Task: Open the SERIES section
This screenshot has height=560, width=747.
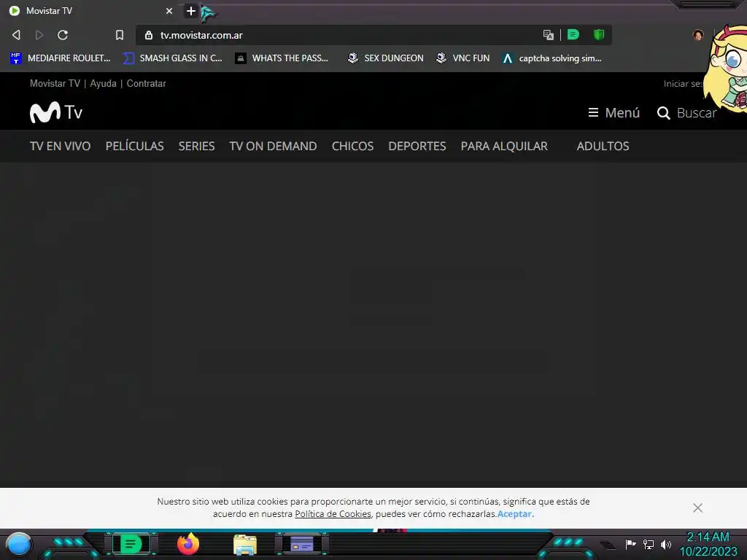Action: (196, 146)
